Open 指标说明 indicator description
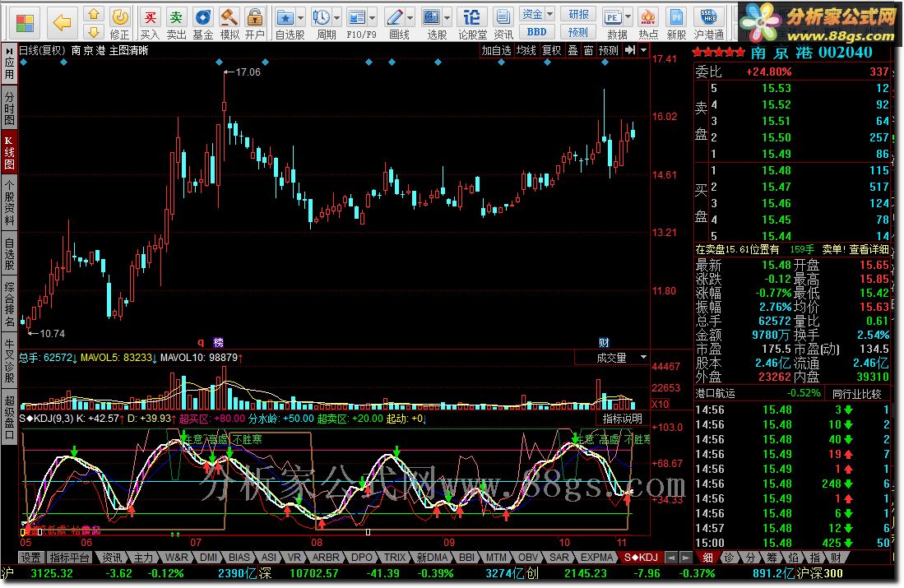The image size is (904, 588). [622, 419]
